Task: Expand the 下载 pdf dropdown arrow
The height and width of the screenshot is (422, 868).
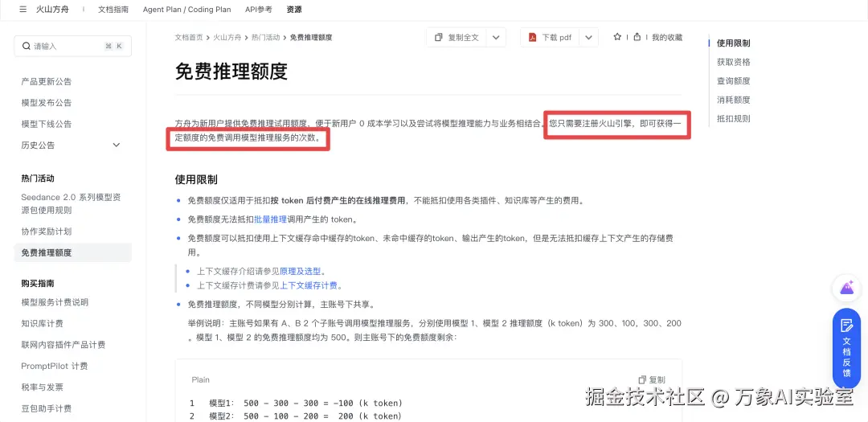Action: (x=588, y=37)
